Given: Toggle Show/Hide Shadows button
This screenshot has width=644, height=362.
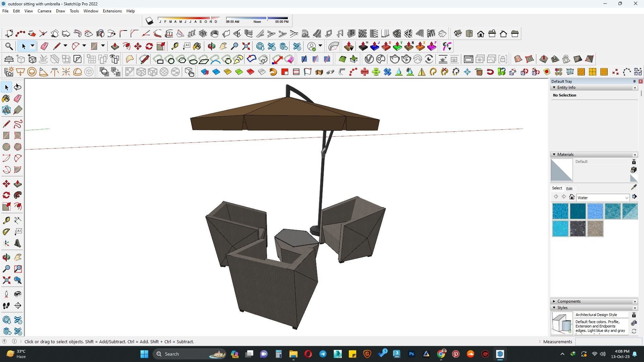Looking at the screenshot, I should click(149, 21).
